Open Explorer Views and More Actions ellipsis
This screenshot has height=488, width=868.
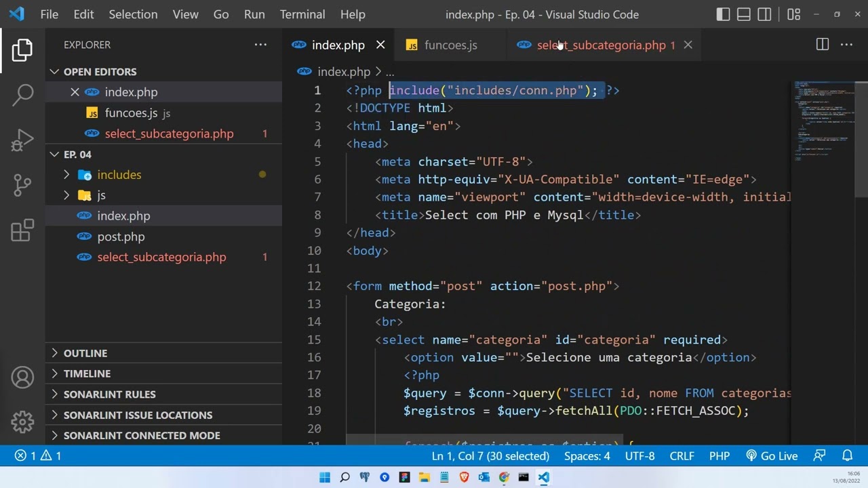pyautogui.click(x=260, y=45)
